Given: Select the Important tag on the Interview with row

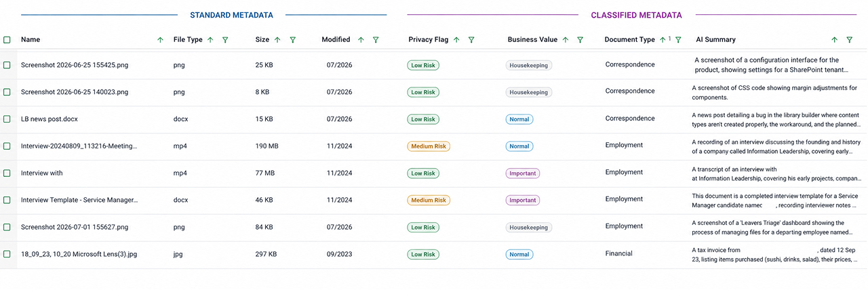Looking at the screenshot, I should pos(523,173).
